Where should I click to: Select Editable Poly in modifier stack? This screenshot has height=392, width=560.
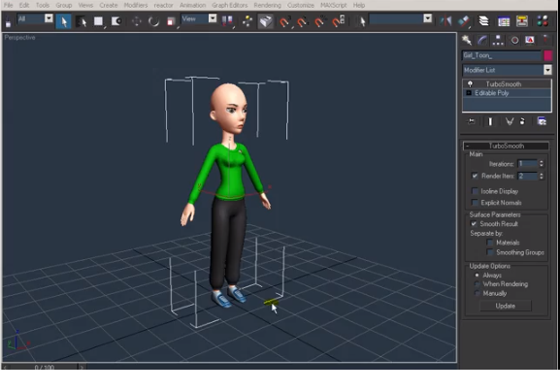click(507, 93)
